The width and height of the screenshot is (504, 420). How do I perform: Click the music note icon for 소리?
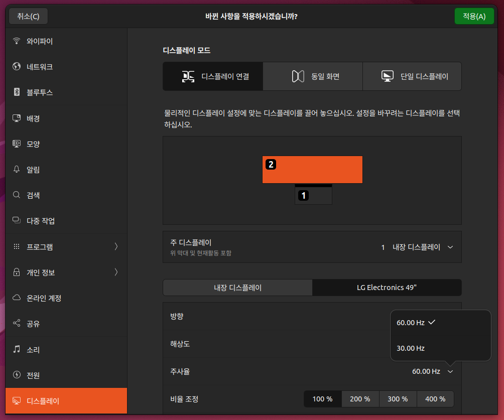click(x=17, y=349)
